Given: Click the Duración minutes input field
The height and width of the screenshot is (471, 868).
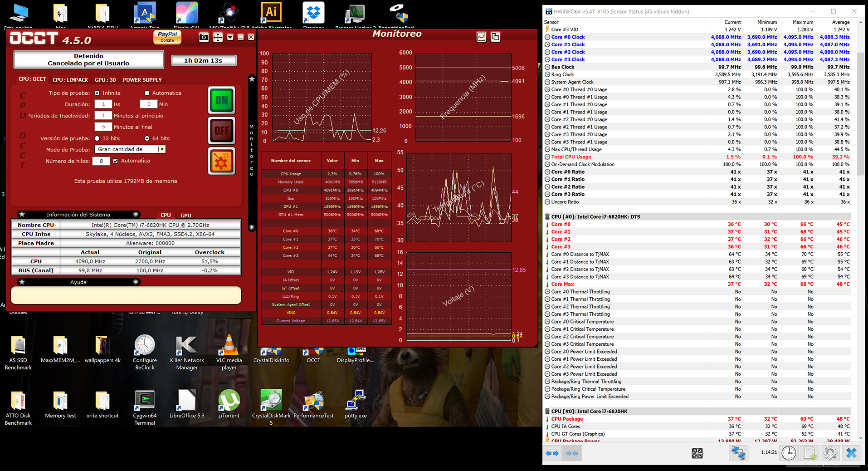Looking at the screenshot, I should point(149,104).
